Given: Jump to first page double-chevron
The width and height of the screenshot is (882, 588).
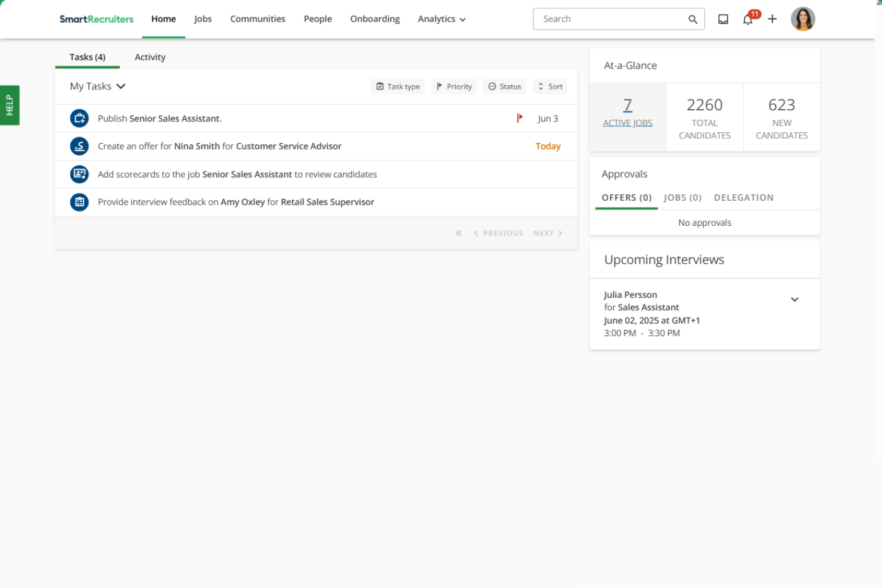Looking at the screenshot, I should pos(459,233).
